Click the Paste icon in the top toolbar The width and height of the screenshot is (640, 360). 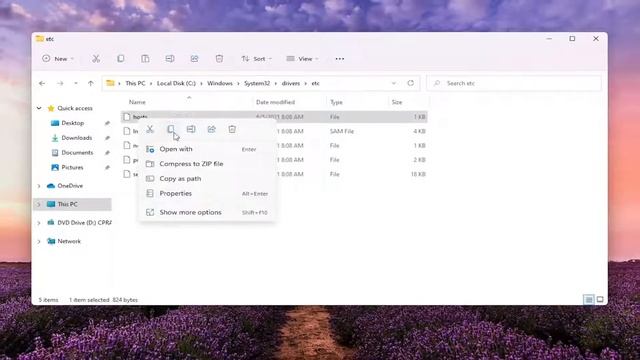(x=145, y=59)
